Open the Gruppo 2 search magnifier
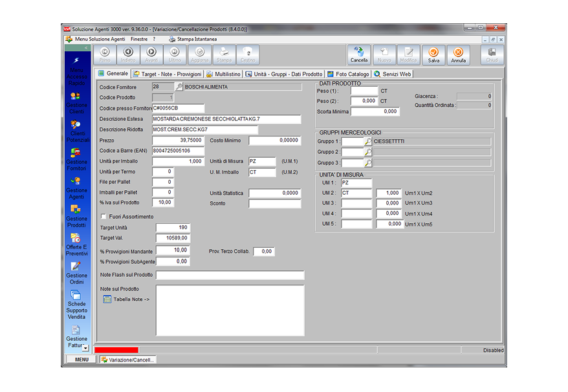 (x=367, y=152)
